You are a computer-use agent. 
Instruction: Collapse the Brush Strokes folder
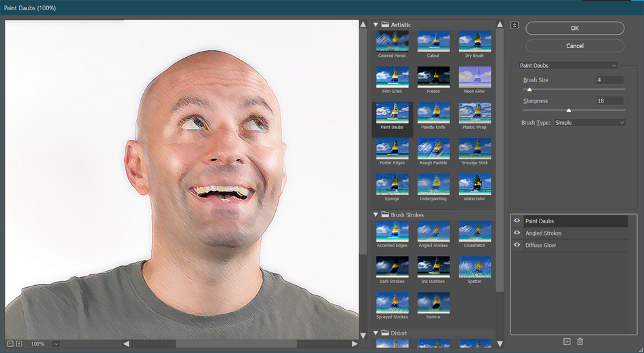point(376,215)
